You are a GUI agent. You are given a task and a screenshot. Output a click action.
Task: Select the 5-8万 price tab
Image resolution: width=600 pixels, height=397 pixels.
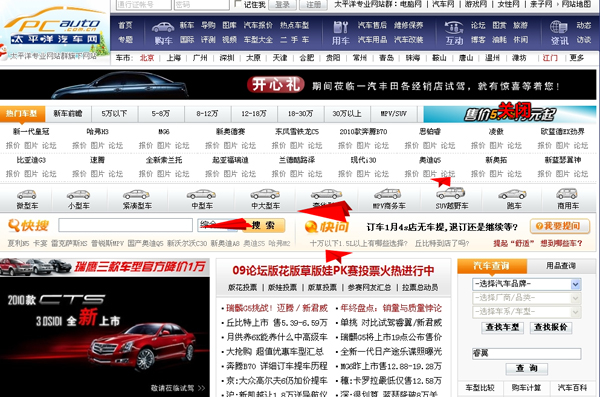tap(161, 114)
